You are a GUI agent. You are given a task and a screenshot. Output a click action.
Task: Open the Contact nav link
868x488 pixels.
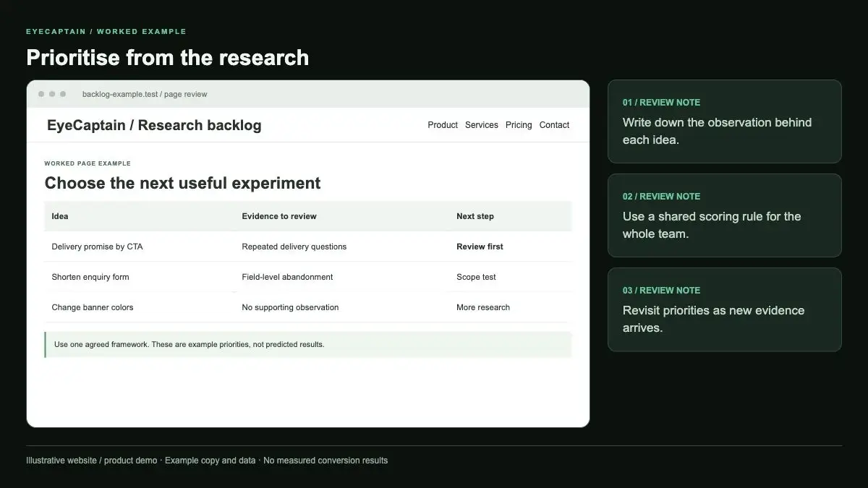[554, 125]
